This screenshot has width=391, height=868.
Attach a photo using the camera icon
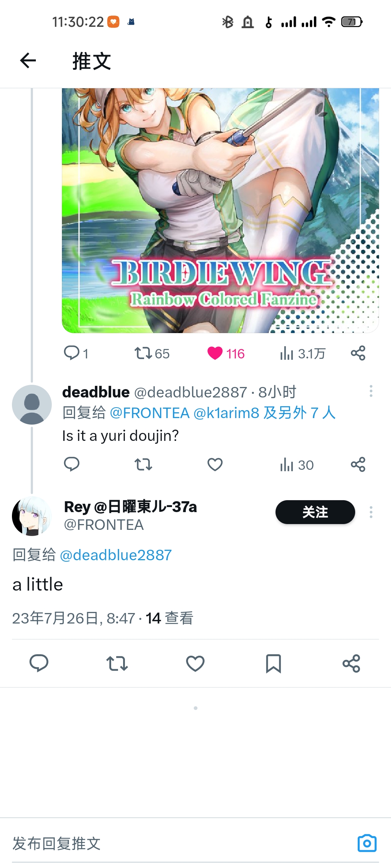pos(367,843)
